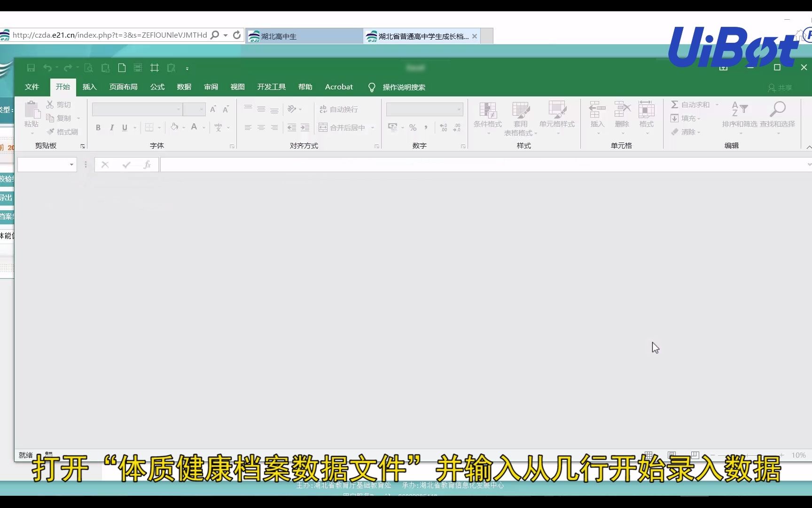This screenshot has width=812, height=508.
Task: Open the File (文件) tab
Action: (x=32, y=87)
